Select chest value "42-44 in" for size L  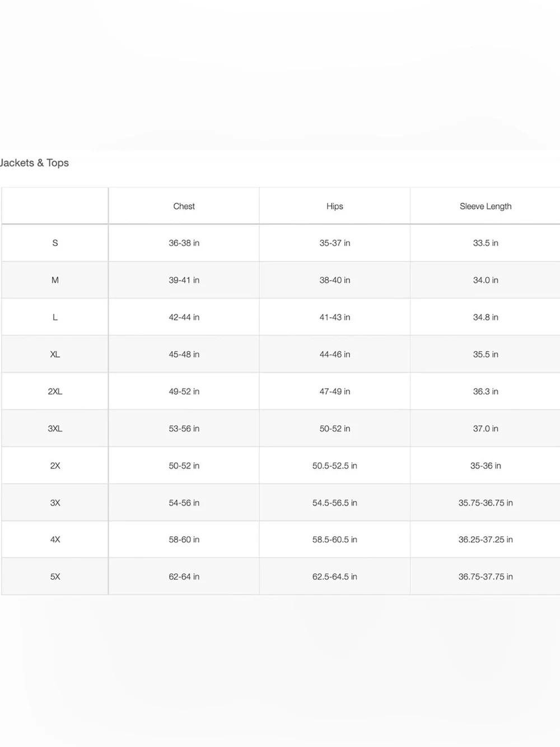(184, 317)
